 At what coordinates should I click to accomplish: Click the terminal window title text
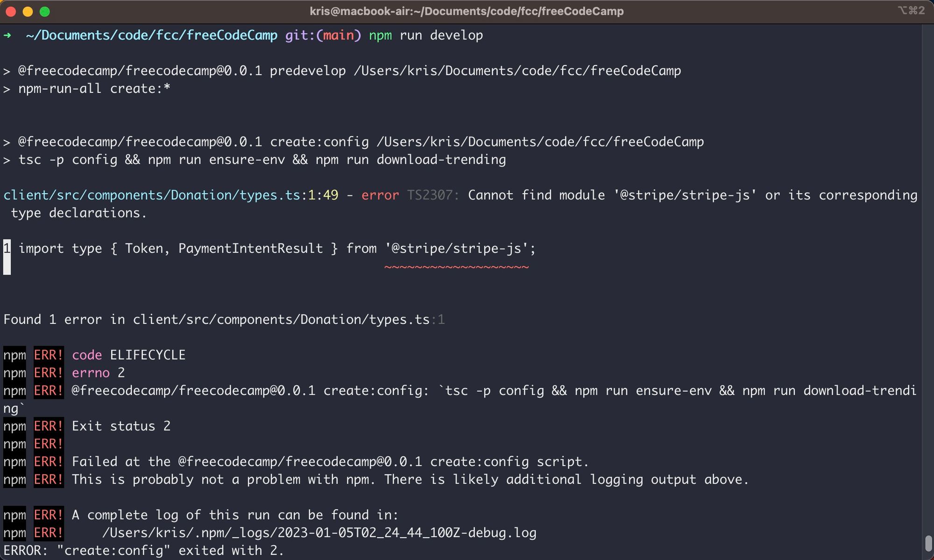(467, 11)
